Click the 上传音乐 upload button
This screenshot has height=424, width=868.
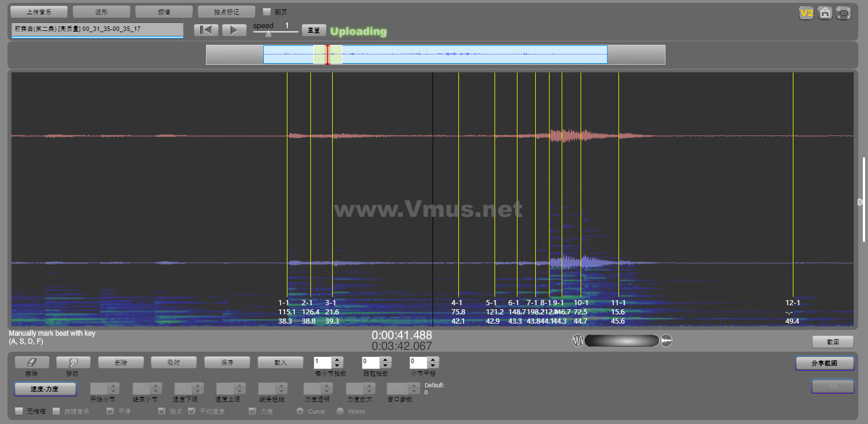(x=39, y=11)
